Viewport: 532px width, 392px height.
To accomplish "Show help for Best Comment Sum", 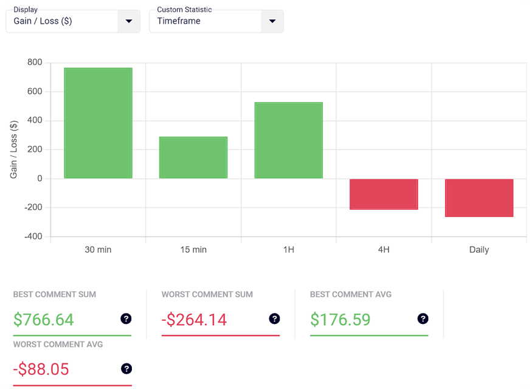I will point(126,318).
